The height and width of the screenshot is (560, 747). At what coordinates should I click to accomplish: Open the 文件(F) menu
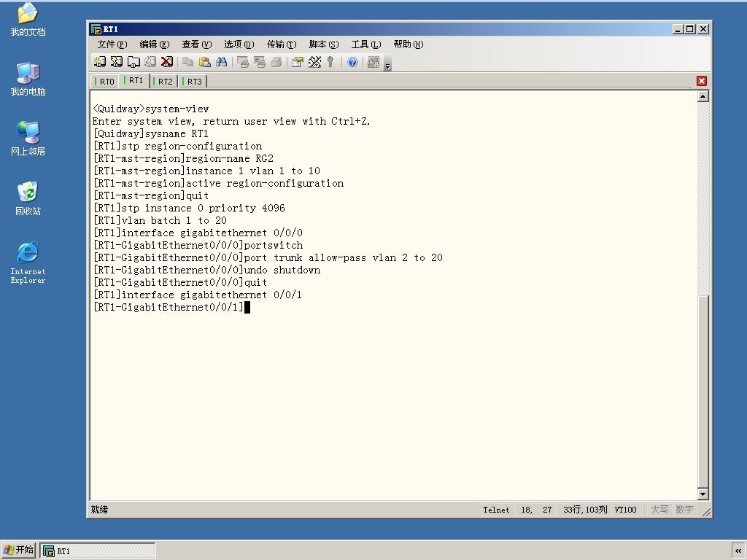[112, 44]
